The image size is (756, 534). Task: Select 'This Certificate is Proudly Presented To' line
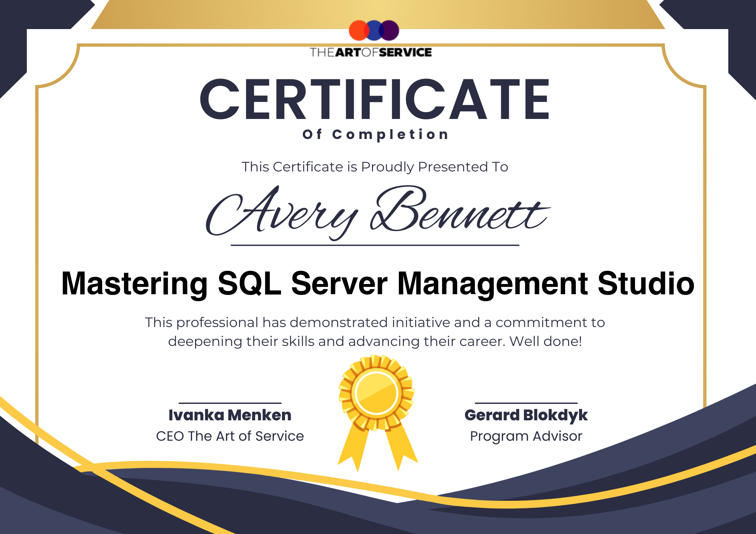pyautogui.click(x=375, y=167)
